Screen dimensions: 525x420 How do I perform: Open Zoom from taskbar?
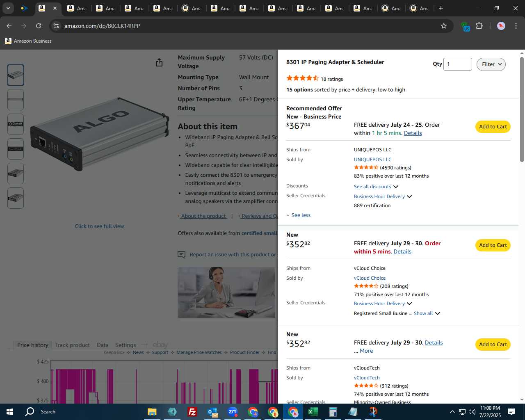click(233, 412)
